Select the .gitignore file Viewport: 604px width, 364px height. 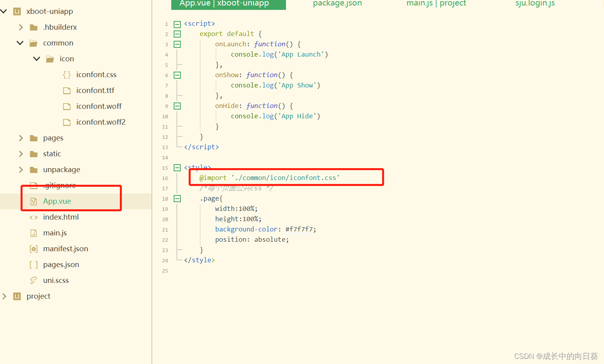59,185
